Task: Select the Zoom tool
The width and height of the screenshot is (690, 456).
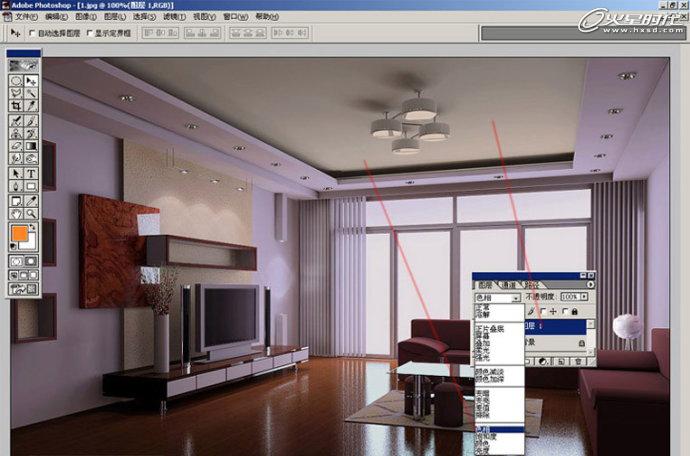Action: [x=31, y=214]
